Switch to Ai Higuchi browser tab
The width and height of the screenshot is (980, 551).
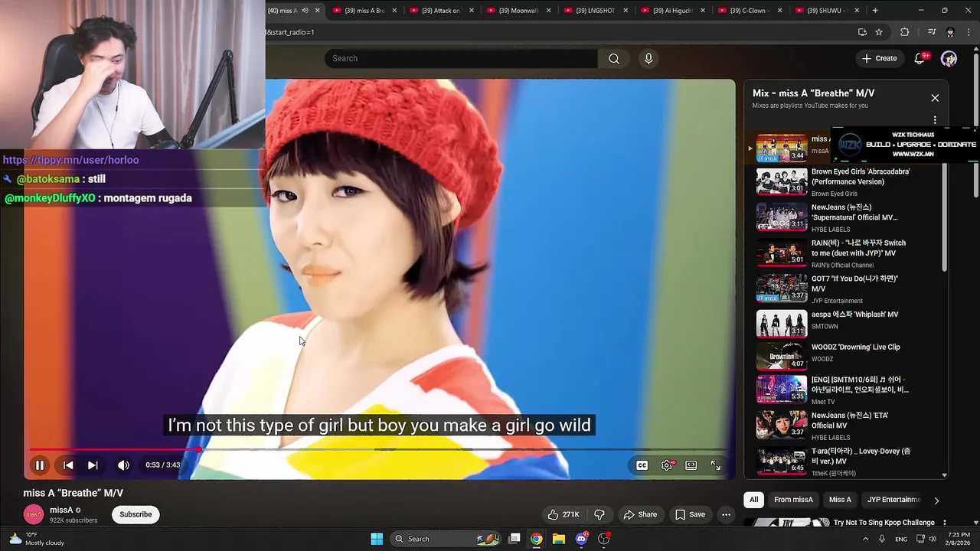tap(672, 11)
